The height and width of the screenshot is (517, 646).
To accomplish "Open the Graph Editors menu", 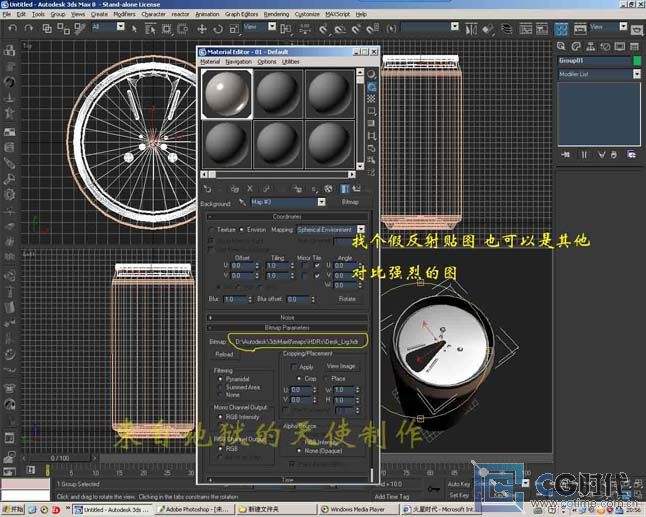I will (241, 14).
